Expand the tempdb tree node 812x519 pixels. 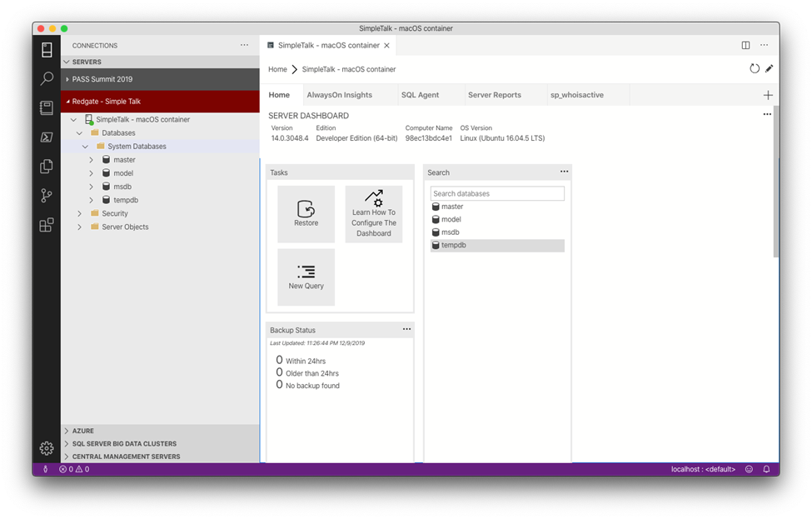click(x=91, y=201)
